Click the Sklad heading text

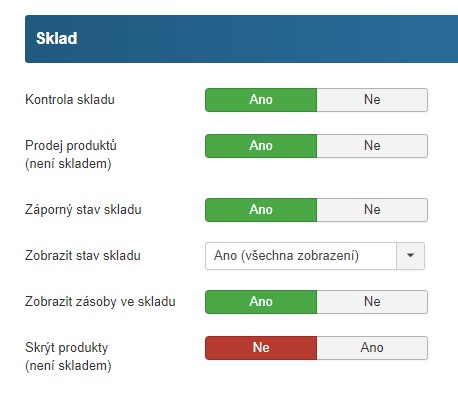click(x=57, y=38)
